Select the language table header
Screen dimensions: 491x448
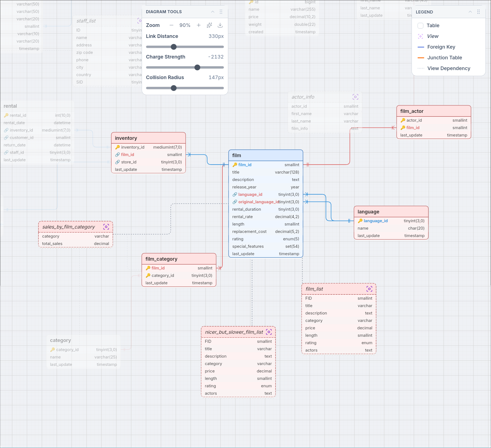391,212
